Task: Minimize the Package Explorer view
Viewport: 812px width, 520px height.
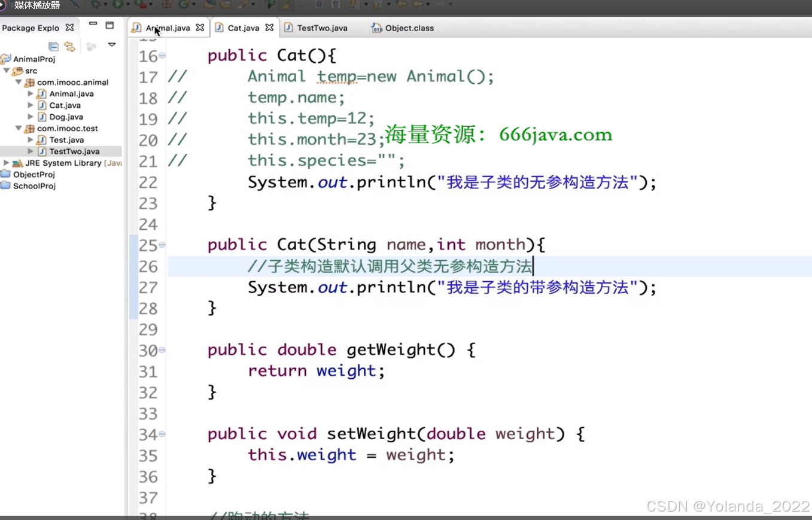Action: tap(93, 25)
